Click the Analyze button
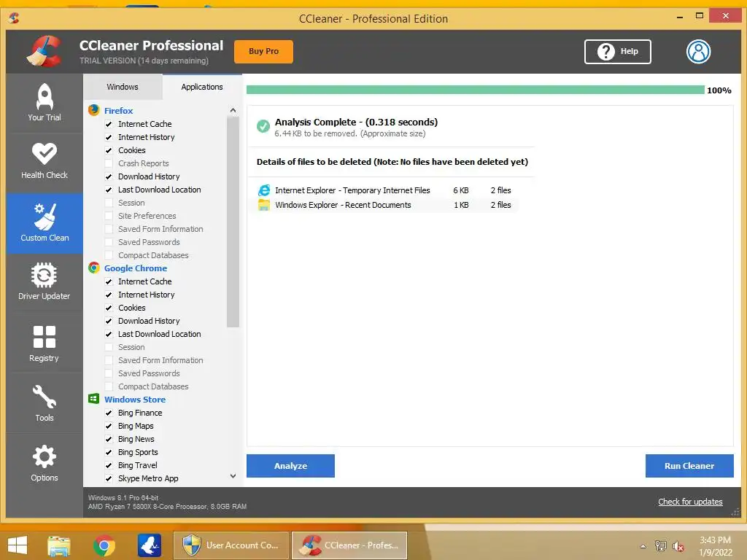The height and width of the screenshot is (560, 747). (x=290, y=466)
